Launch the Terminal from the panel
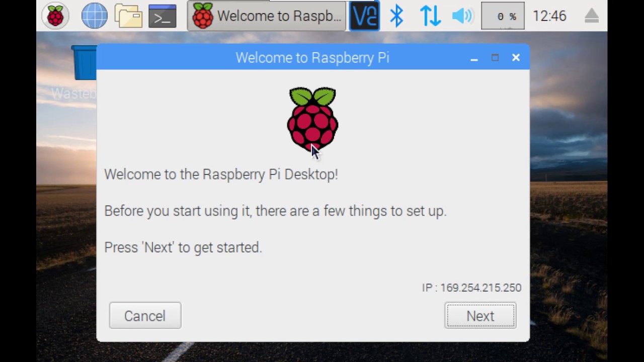This screenshot has height=362, width=644. [163, 16]
